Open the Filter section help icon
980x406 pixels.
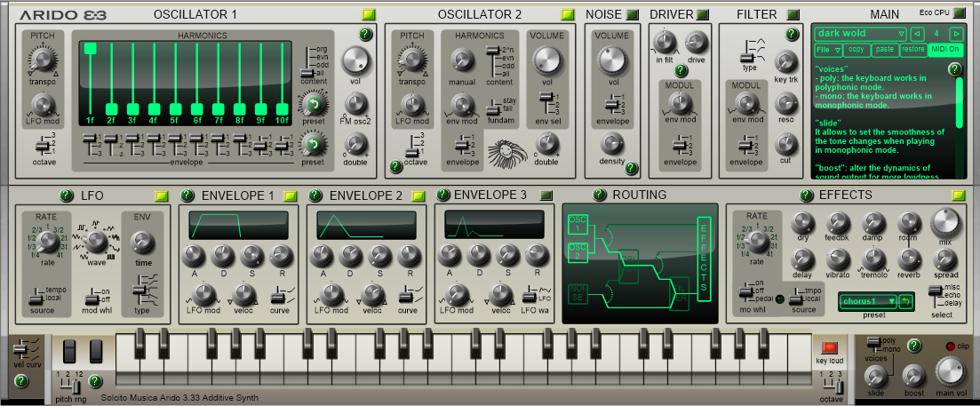click(793, 34)
